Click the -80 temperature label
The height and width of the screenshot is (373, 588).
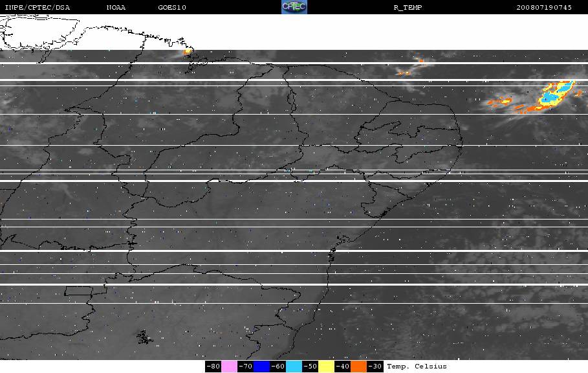(x=213, y=367)
